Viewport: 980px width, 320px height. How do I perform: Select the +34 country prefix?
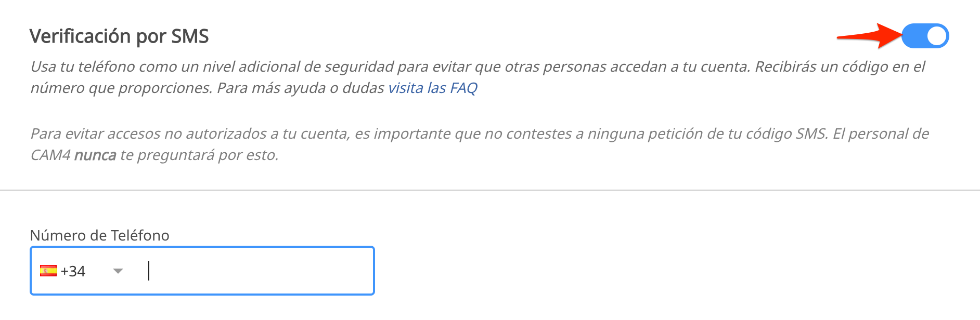(73, 271)
